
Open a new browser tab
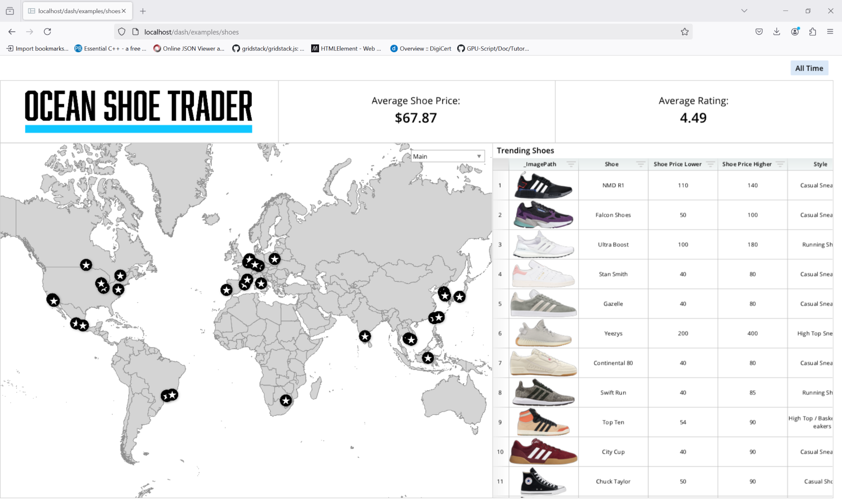coord(143,11)
